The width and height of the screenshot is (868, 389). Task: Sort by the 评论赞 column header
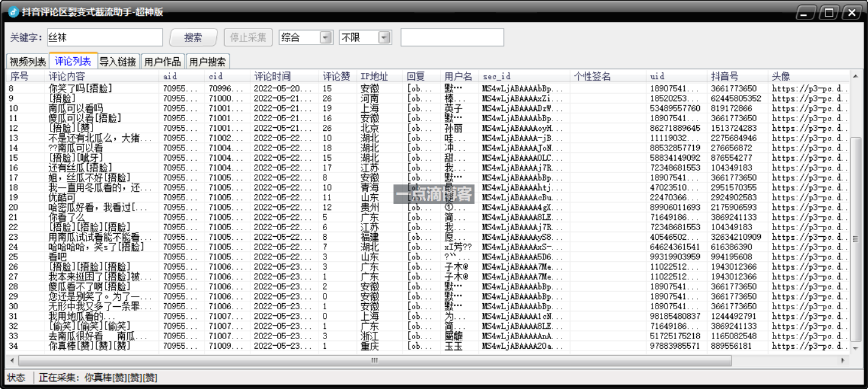point(338,77)
